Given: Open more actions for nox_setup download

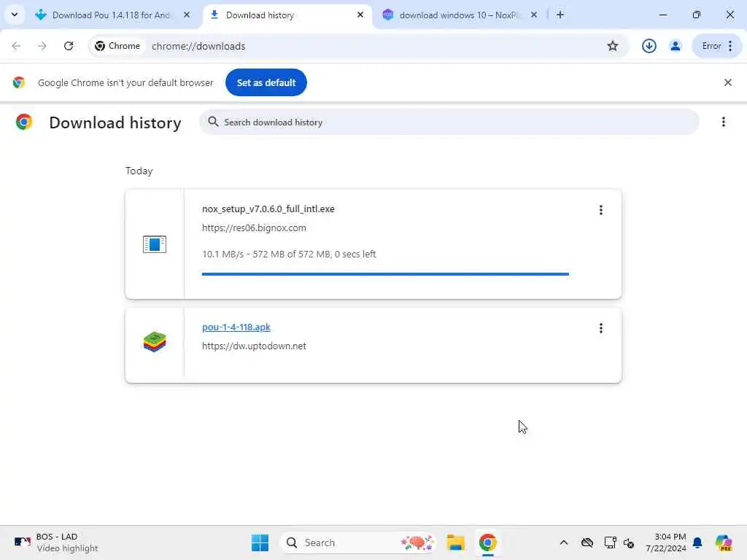Looking at the screenshot, I should tap(601, 210).
